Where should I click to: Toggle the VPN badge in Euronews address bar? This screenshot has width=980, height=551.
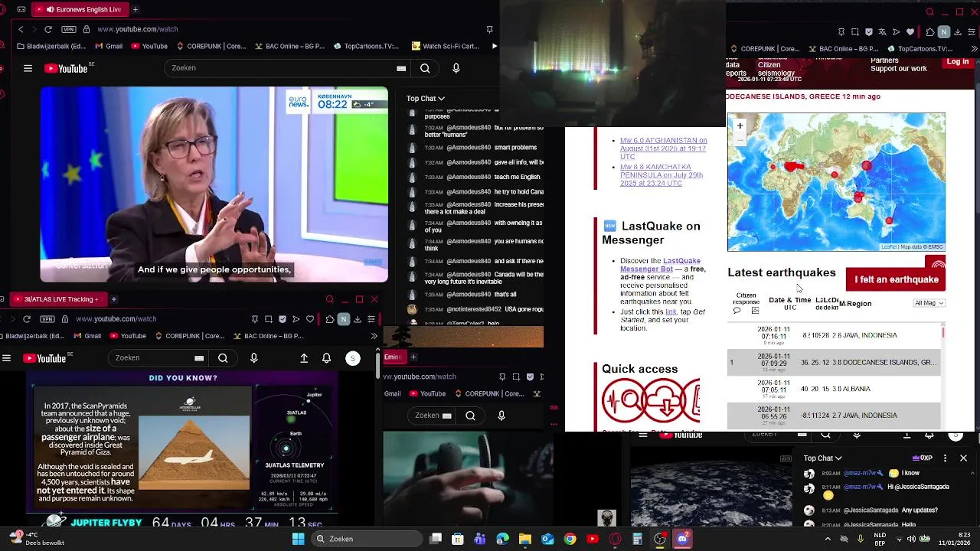click(x=69, y=29)
